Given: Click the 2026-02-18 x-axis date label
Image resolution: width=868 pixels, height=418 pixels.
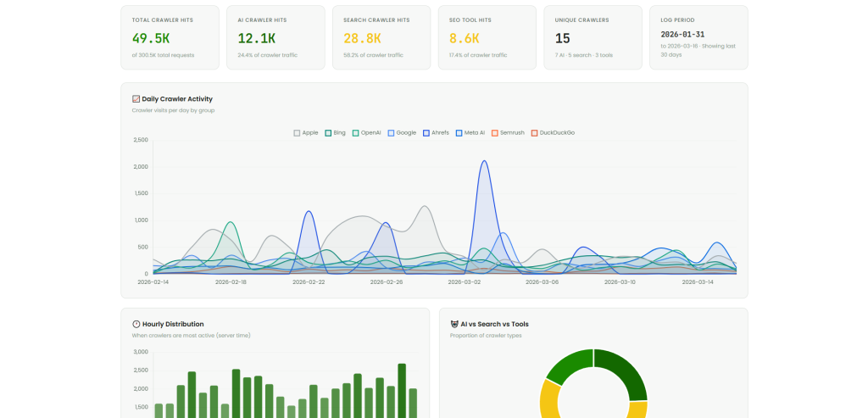Looking at the screenshot, I should [x=231, y=281].
